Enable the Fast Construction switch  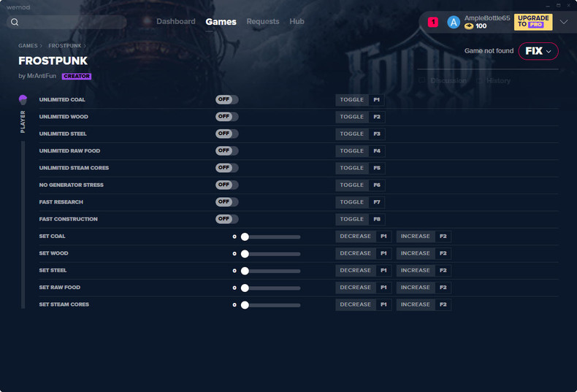click(226, 219)
